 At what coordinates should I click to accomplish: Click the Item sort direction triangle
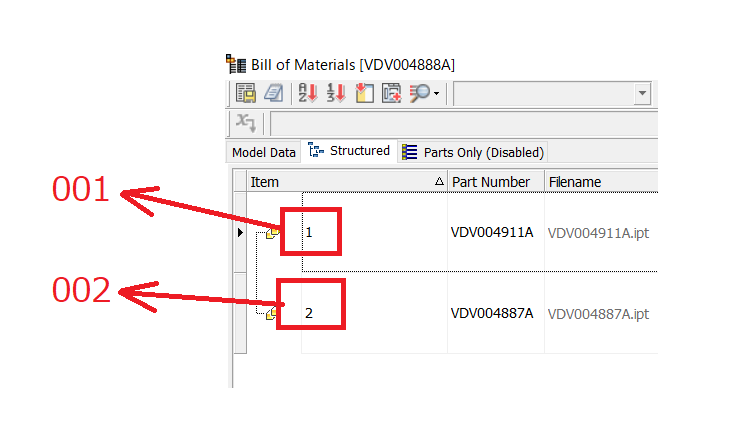pos(439,182)
